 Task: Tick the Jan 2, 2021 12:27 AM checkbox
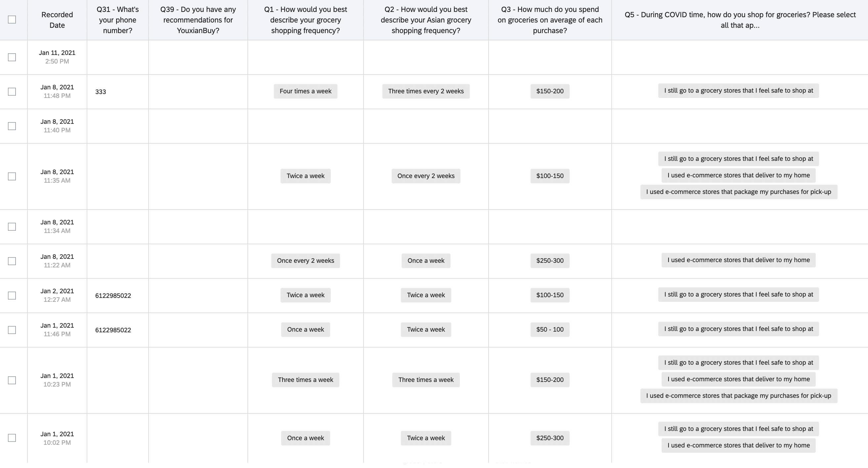click(12, 295)
